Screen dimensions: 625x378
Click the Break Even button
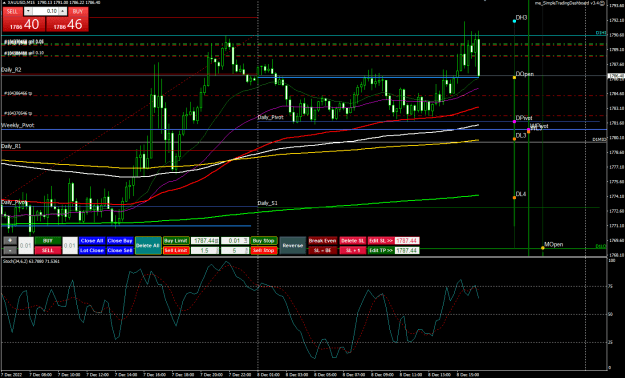[322, 241]
